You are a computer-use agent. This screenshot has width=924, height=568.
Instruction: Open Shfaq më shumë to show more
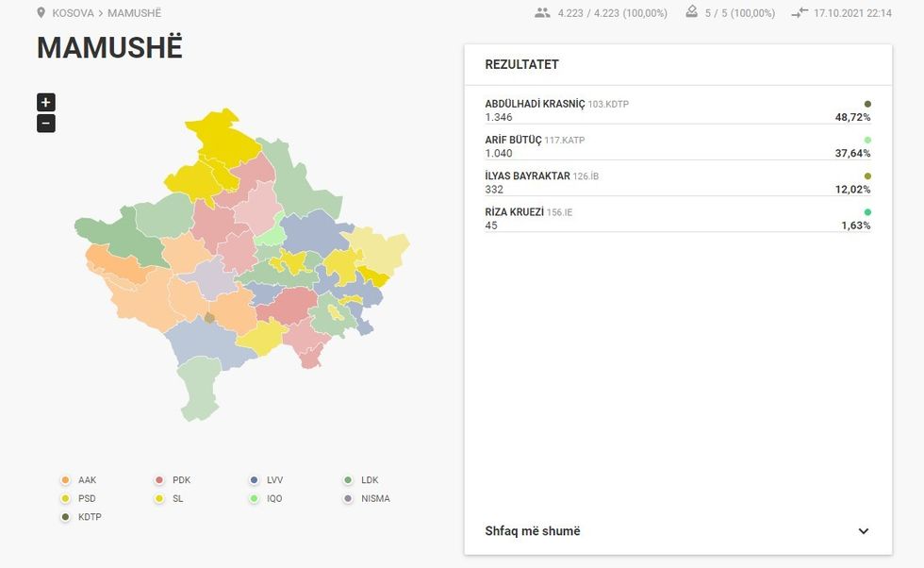tap(533, 531)
